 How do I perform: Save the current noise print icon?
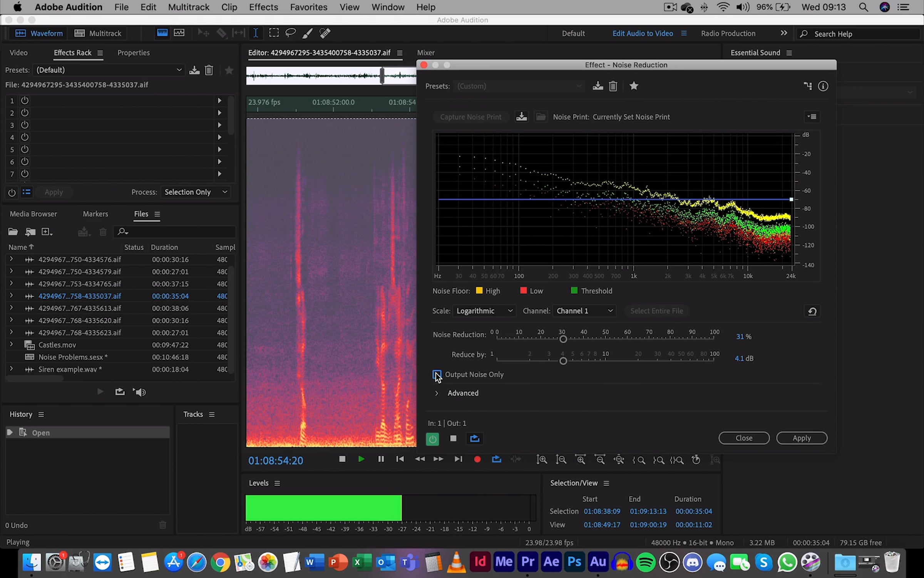(x=522, y=117)
